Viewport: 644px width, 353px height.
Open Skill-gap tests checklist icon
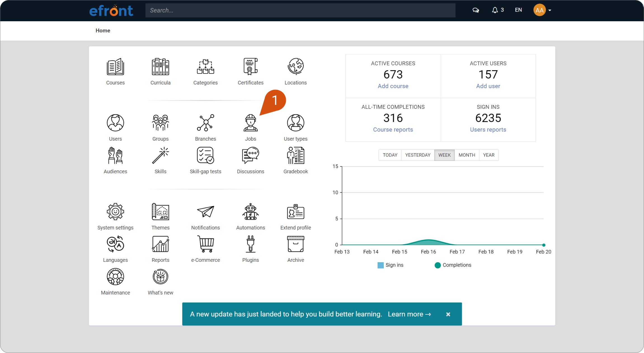pos(205,155)
